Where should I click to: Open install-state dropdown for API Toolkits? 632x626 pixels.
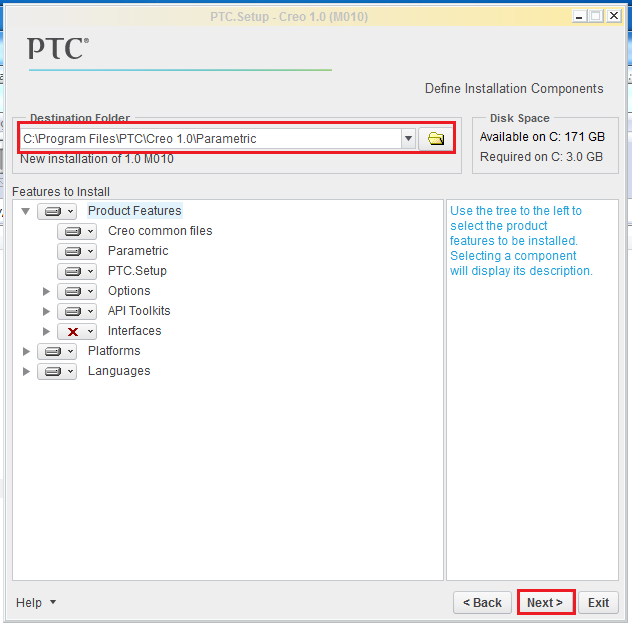(x=77, y=312)
